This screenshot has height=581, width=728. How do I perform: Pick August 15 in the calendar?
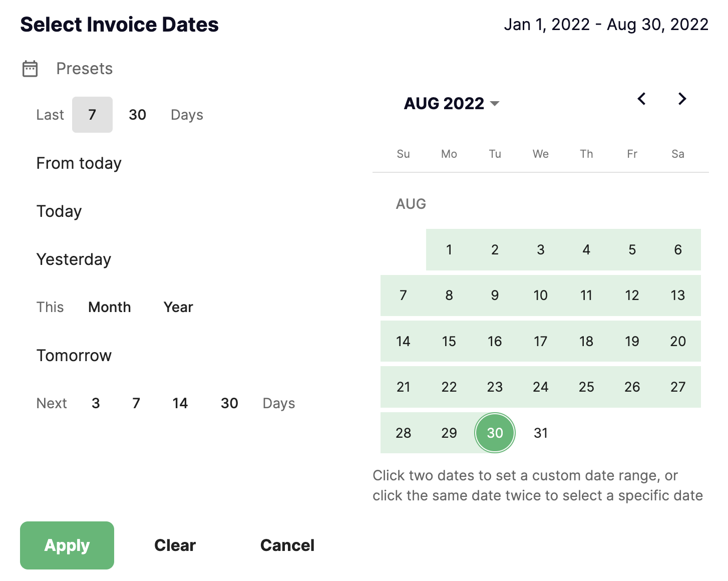449,341
